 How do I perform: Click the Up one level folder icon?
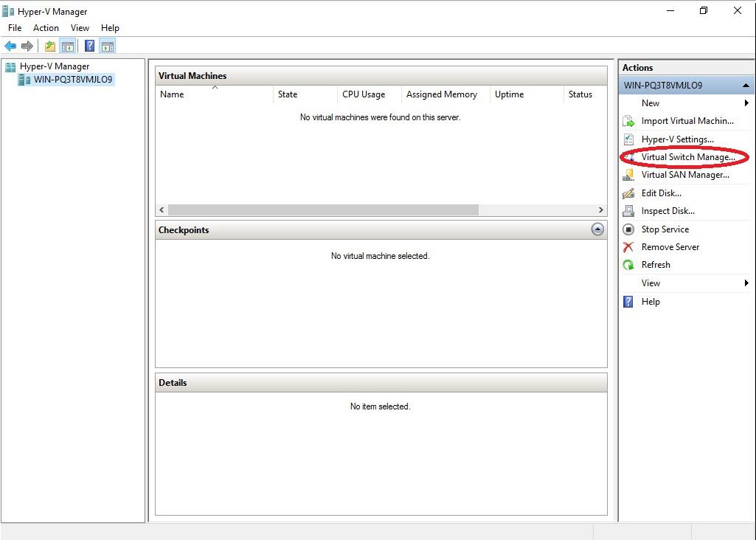pyautogui.click(x=50, y=46)
